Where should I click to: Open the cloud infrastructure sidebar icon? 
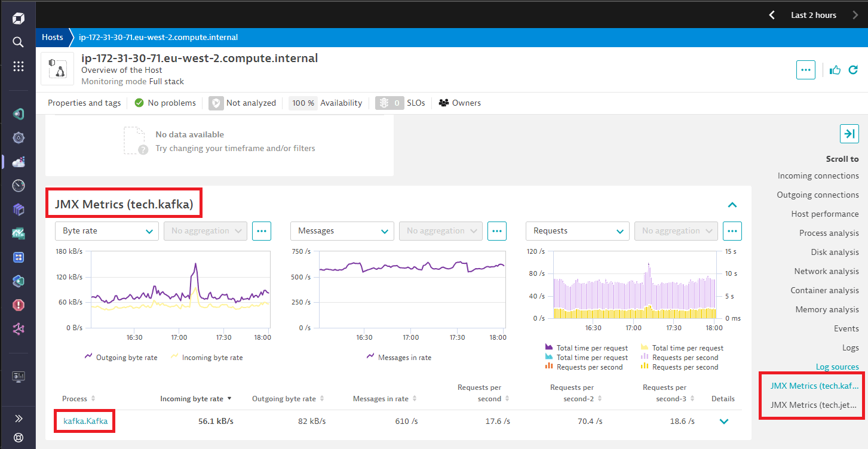pyautogui.click(x=18, y=162)
